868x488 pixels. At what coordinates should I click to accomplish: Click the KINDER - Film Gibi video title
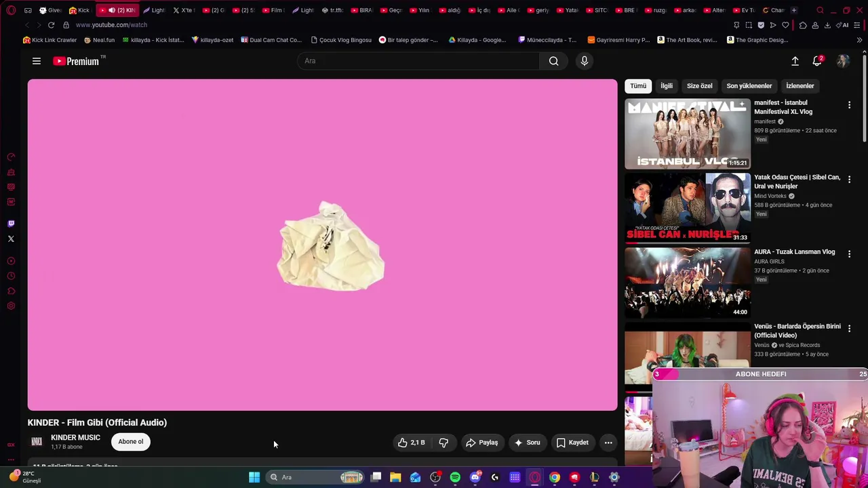97,422
